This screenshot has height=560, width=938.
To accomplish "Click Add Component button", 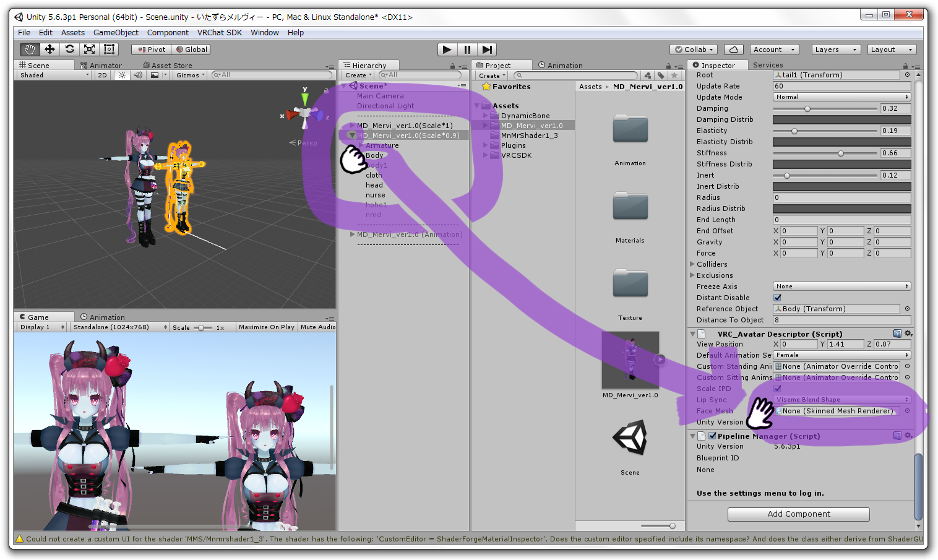I will pos(799,514).
